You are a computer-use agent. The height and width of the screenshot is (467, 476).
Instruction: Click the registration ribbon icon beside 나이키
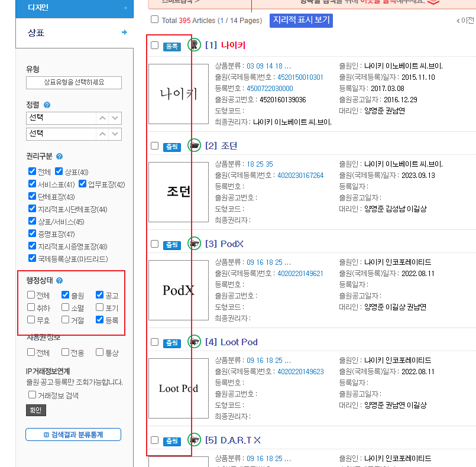click(195, 45)
